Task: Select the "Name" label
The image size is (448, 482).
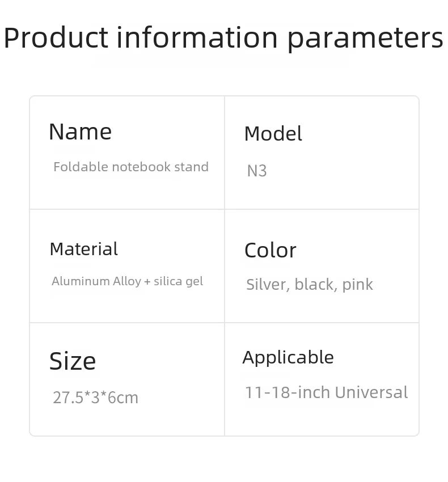Action: 80,132
